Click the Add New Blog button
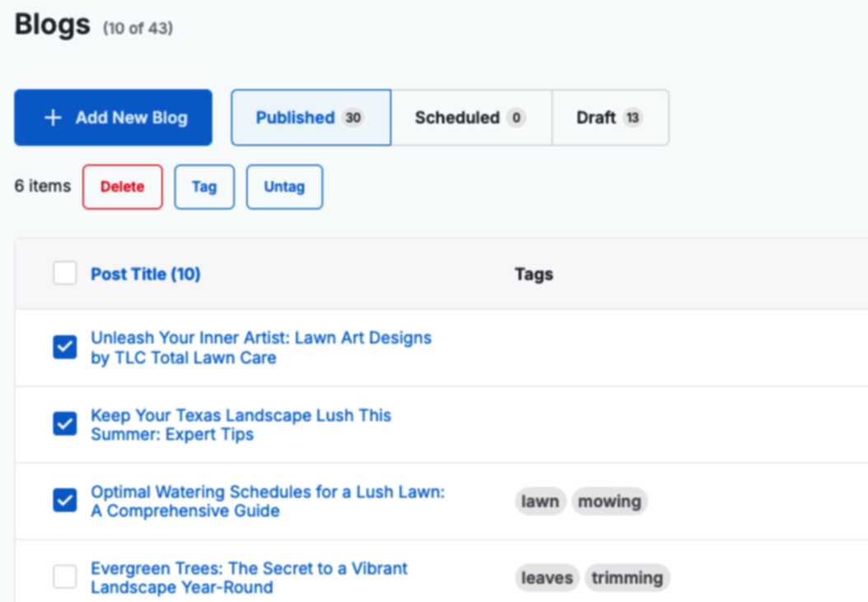The image size is (868, 602). (113, 118)
